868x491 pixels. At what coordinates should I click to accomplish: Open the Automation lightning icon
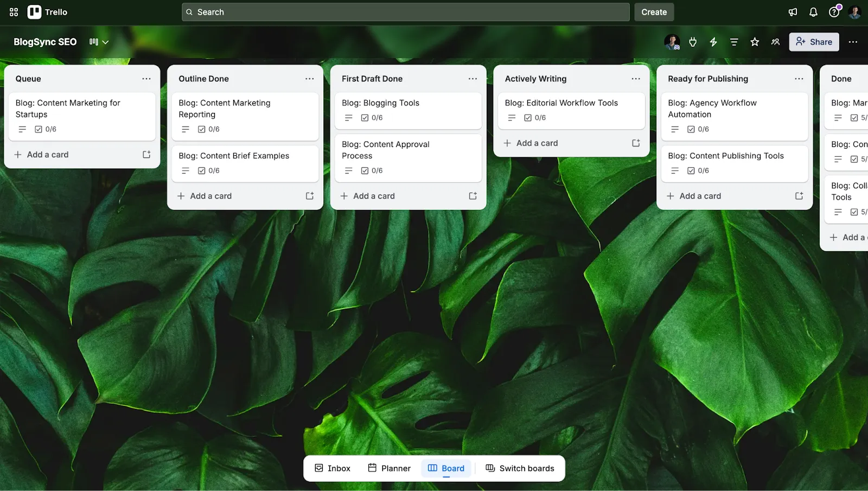[713, 42]
